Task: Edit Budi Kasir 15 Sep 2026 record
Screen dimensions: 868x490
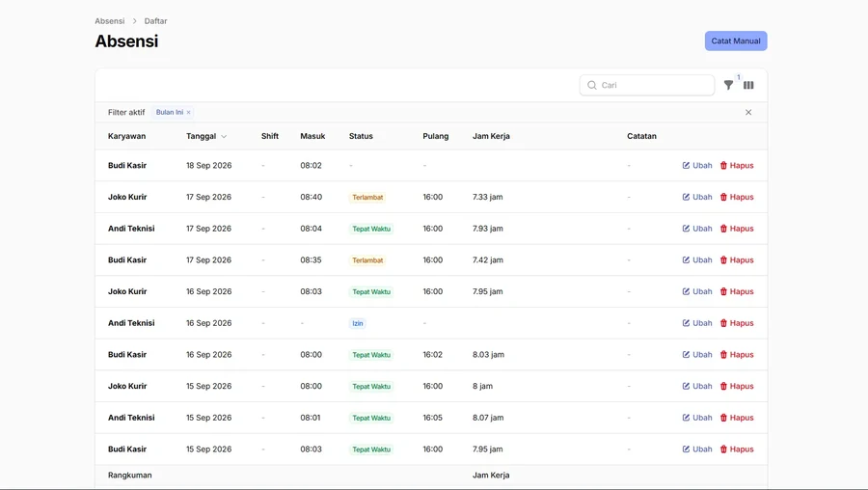Action: (697, 449)
